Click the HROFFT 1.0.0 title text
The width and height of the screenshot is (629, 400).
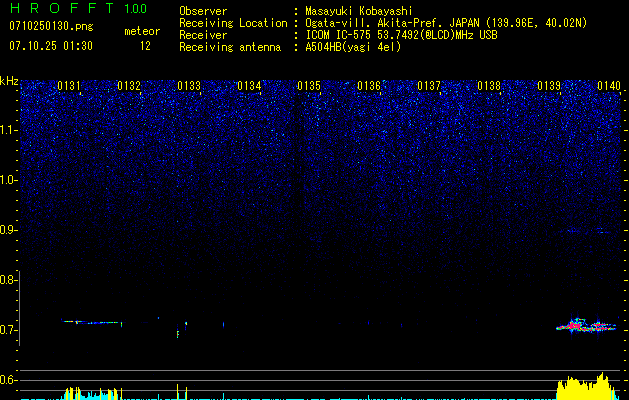coord(78,8)
